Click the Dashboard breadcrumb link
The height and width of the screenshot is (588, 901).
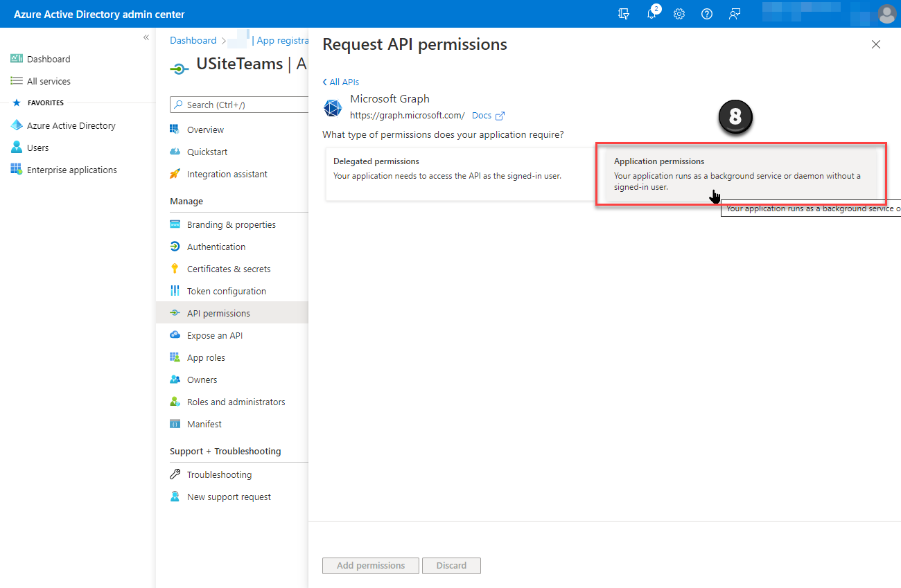[193, 40]
